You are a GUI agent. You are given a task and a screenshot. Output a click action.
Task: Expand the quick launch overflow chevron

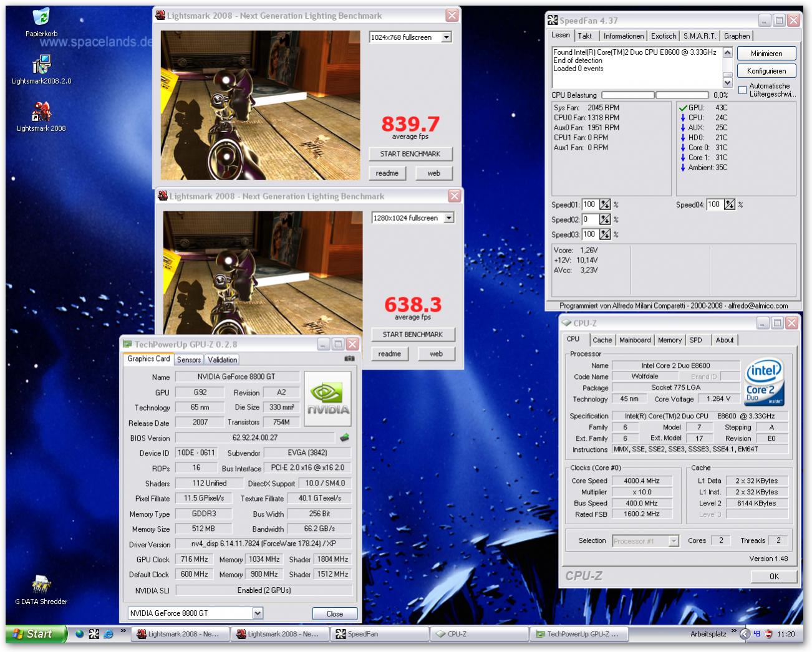point(123,631)
